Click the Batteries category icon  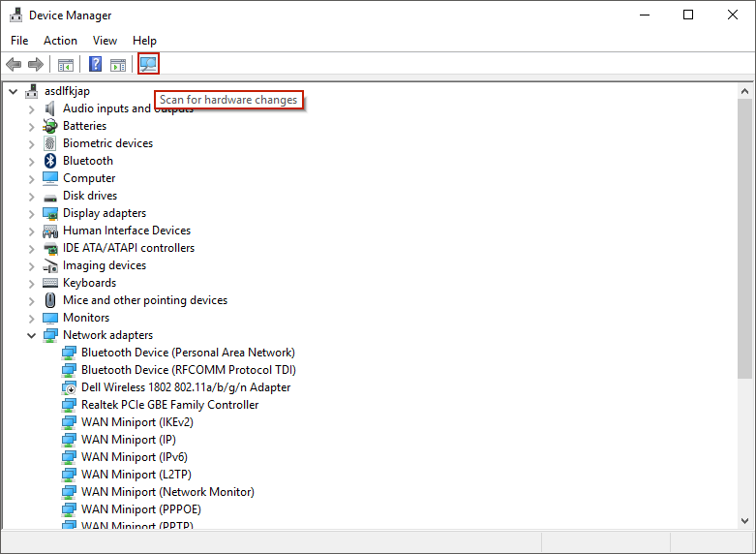coord(50,126)
